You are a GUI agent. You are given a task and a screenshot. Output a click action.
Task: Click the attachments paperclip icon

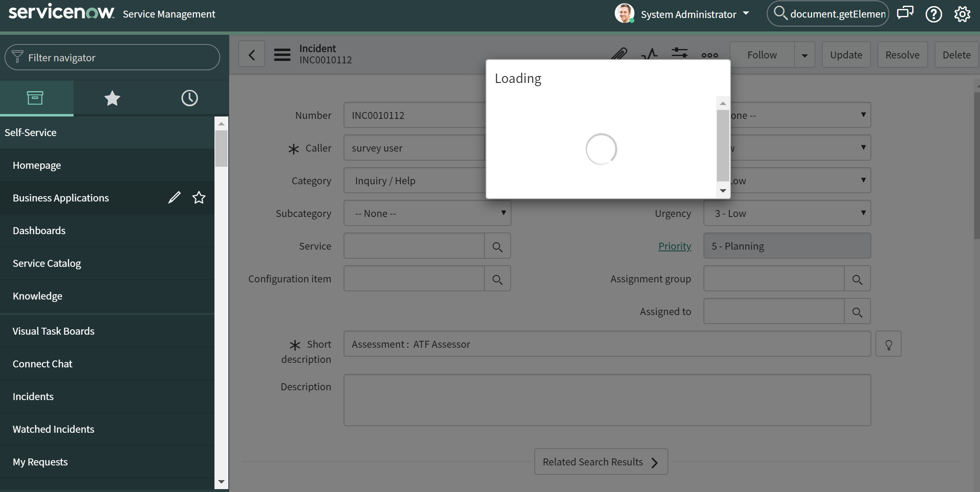(x=619, y=54)
